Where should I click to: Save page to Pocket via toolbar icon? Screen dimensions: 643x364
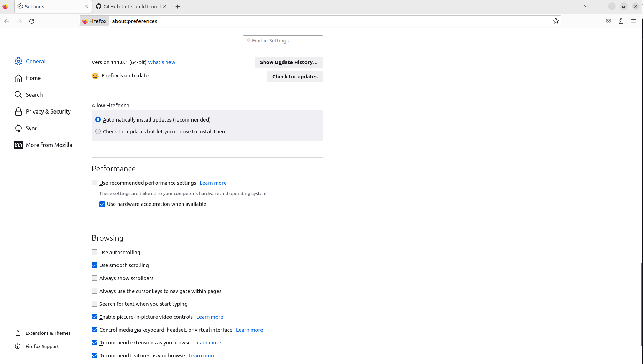[x=608, y=21]
